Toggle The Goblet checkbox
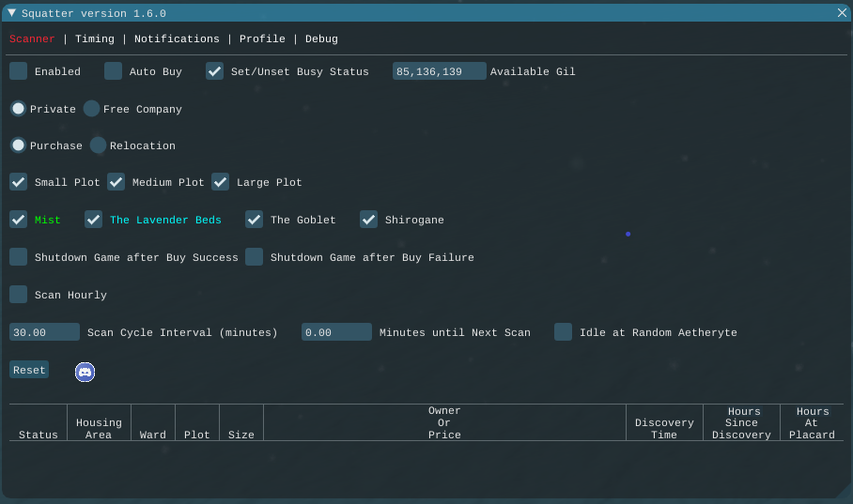 (x=254, y=220)
